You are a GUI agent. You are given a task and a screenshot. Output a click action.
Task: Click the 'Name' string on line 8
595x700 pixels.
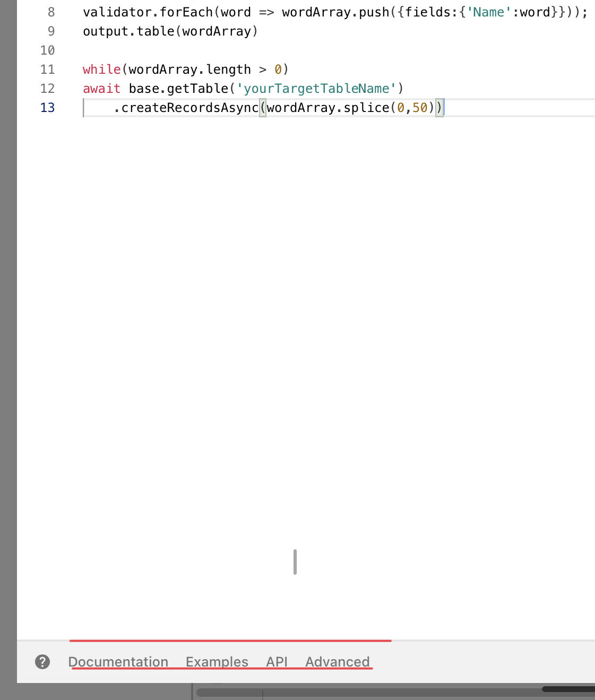[x=489, y=12]
